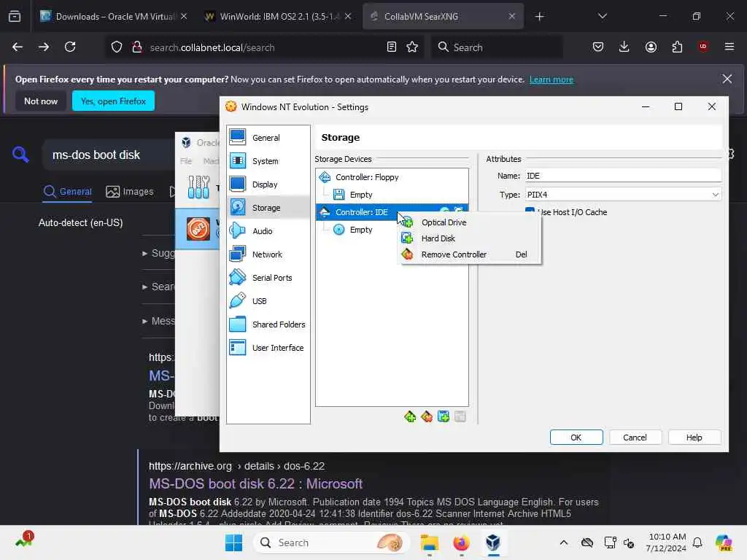Toggle reader view in address bar
This screenshot has height=560, width=747.
392,47
